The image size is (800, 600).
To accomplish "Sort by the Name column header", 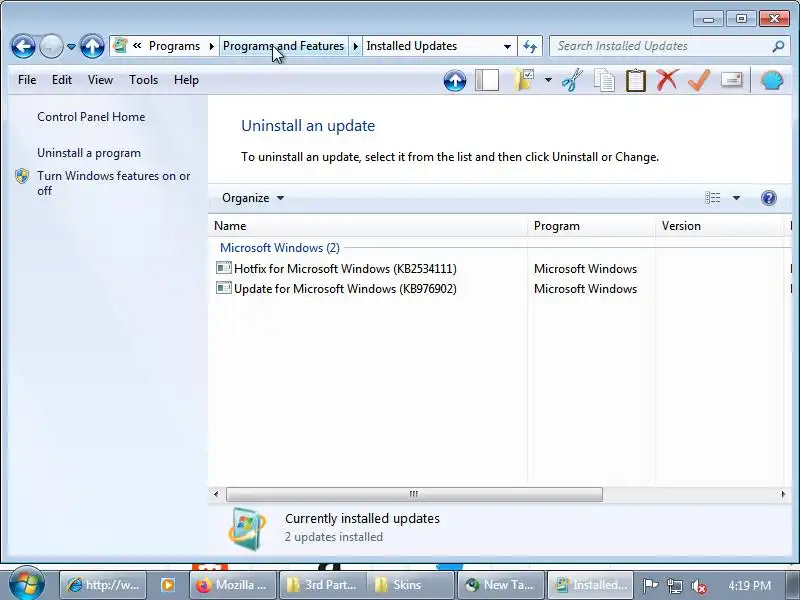I will [x=368, y=226].
